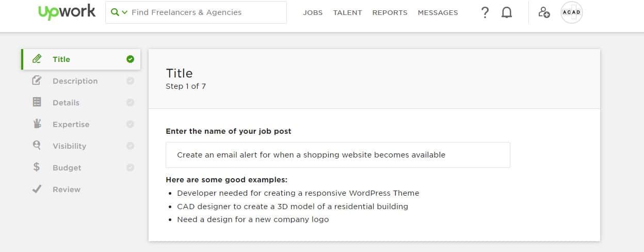Click the Details step list icon
644x252 pixels.
(37, 102)
